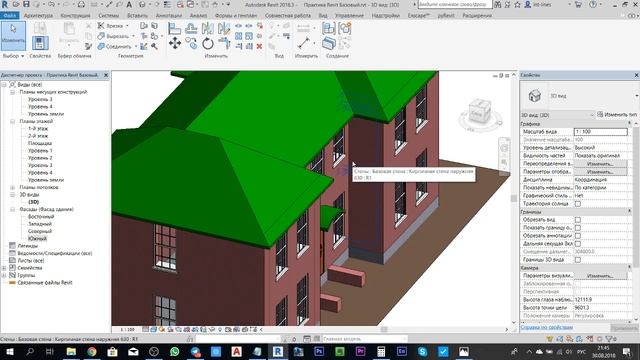Collapse the Планы этажей node
The image size is (640, 360).
[x=12, y=121]
